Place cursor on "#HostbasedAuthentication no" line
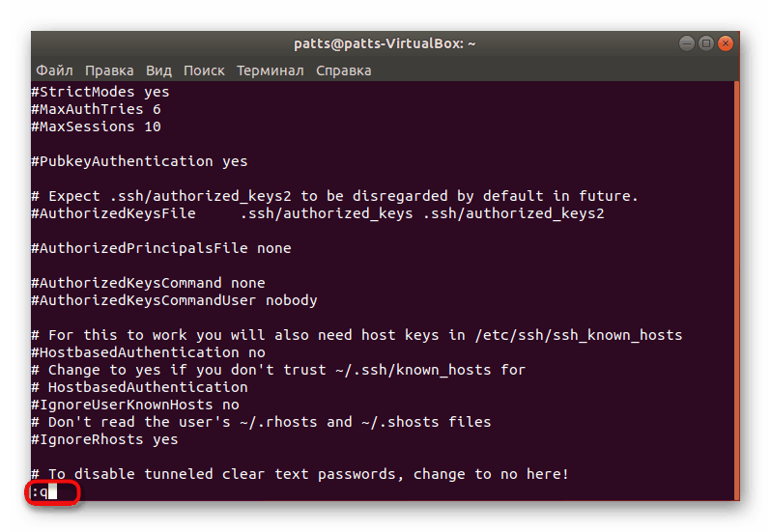771x532 pixels. tap(148, 352)
